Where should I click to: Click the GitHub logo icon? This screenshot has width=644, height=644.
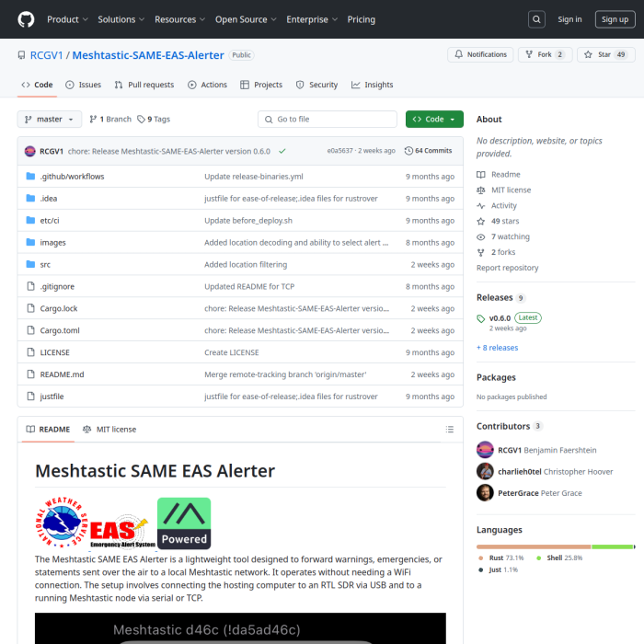(x=26, y=19)
